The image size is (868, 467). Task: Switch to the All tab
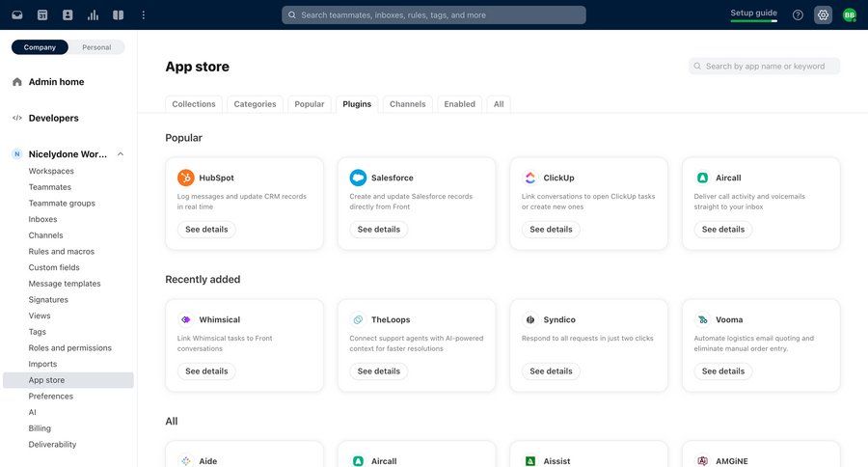[499, 104]
